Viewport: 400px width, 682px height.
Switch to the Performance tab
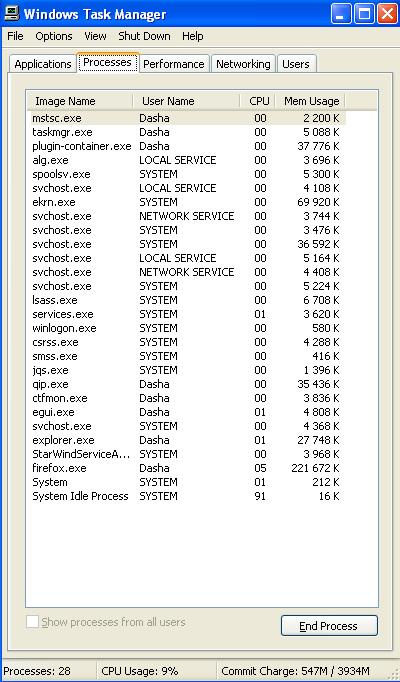173,64
